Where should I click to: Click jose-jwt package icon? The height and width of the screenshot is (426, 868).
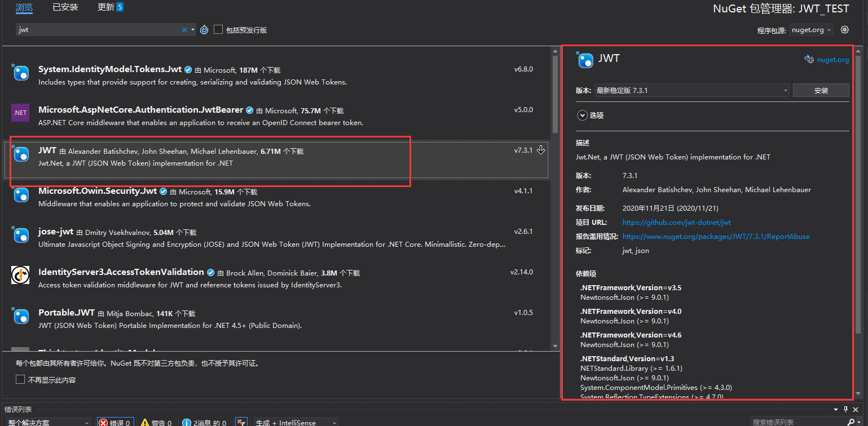[20, 234]
